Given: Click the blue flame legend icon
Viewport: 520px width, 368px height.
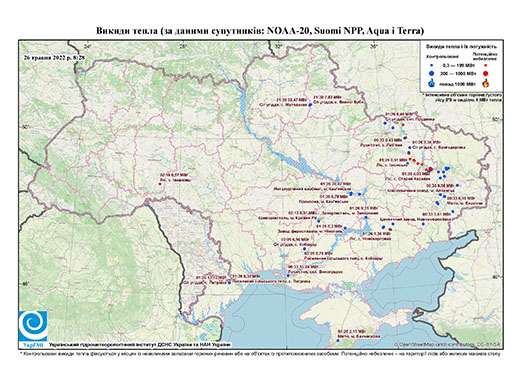Looking at the screenshot, I should click(x=432, y=83).
